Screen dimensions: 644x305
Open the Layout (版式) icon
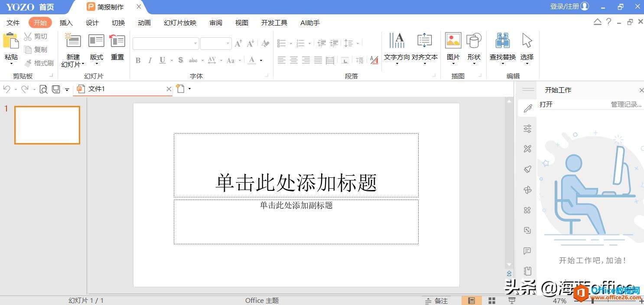(96, 41)
